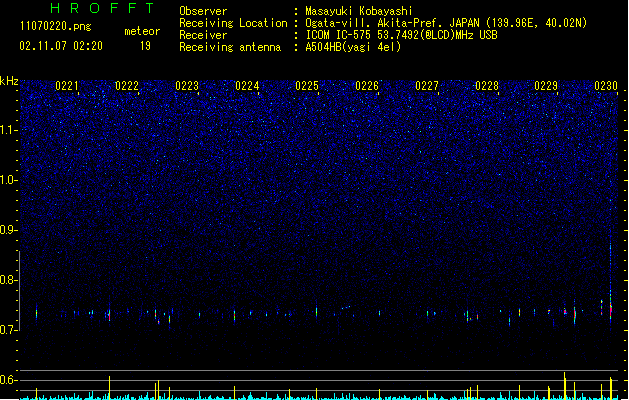Image resolution: width=629 pixels, height=400 pixels.
Task: Click the HROFFT title text
Action: click(102, 8)
